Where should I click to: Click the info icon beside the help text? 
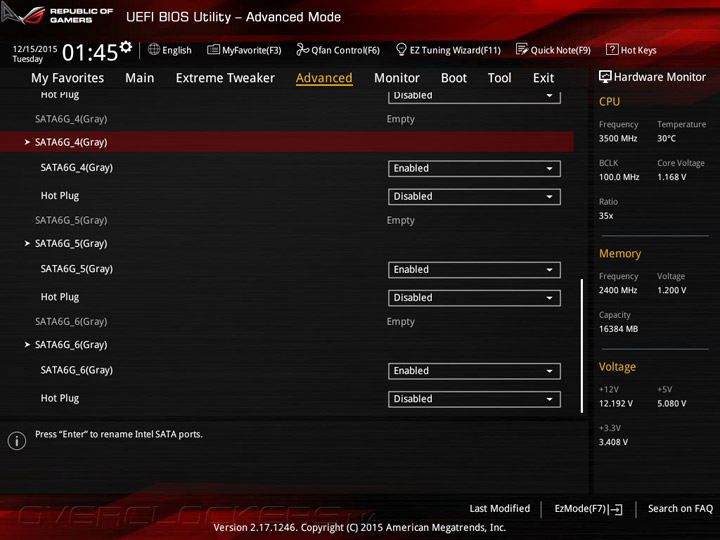17,441
